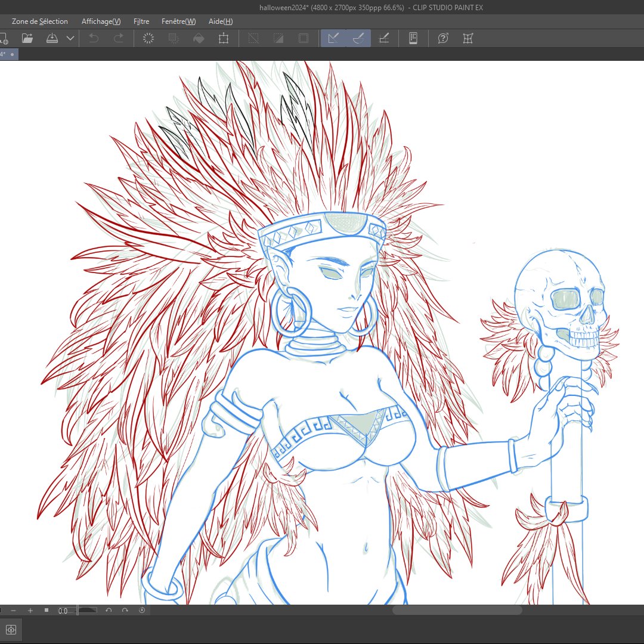This screenshot has height=644, width=644.
Task: Click the smartphone companion mode icon
Action: coord(413,38)
